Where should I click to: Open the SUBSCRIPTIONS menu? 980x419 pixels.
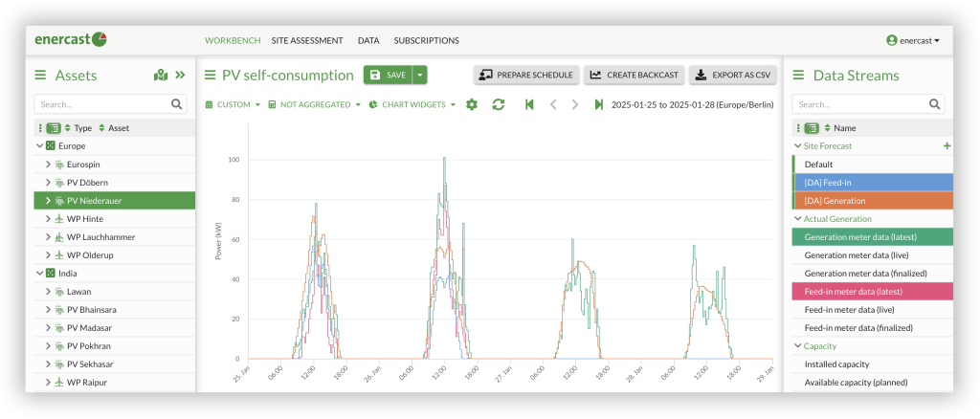426,40
